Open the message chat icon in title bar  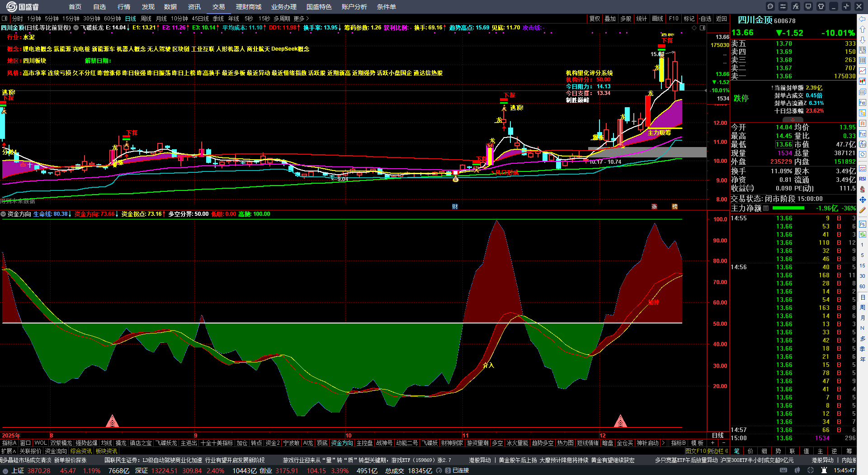pos(770,6)
